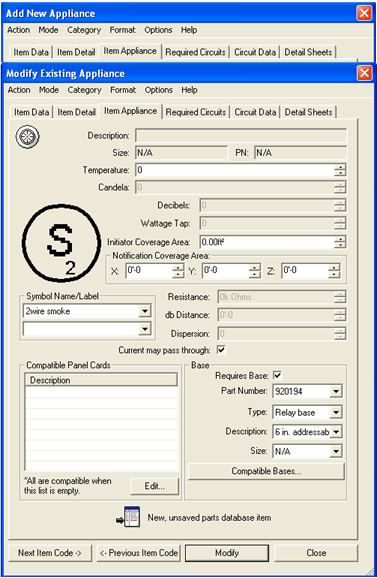Click Edit... for compatible panel cards
This screenshot has height=578, width=377.
155,486
